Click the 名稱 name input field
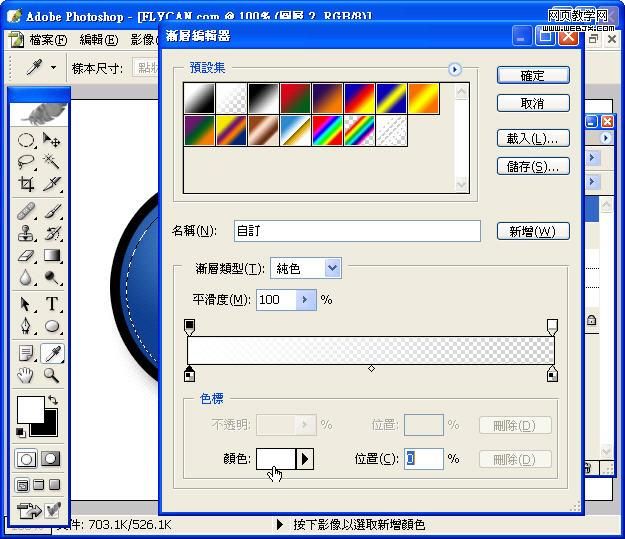 point(357,231)
